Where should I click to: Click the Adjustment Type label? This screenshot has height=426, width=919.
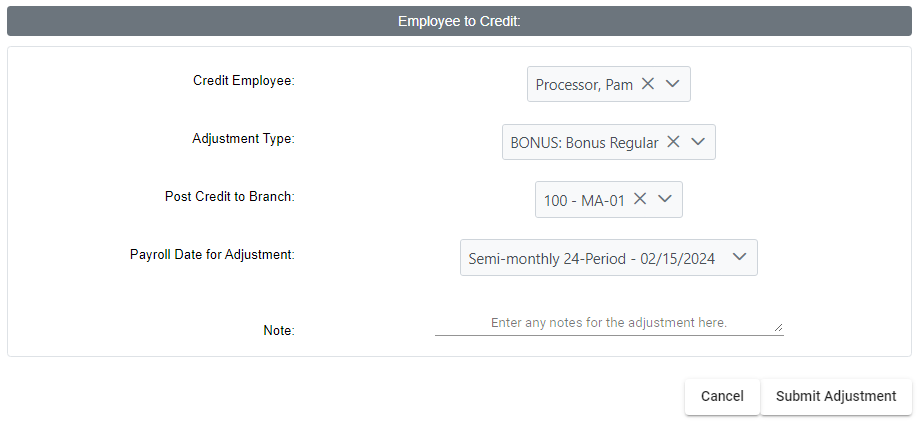pos(243,138)
